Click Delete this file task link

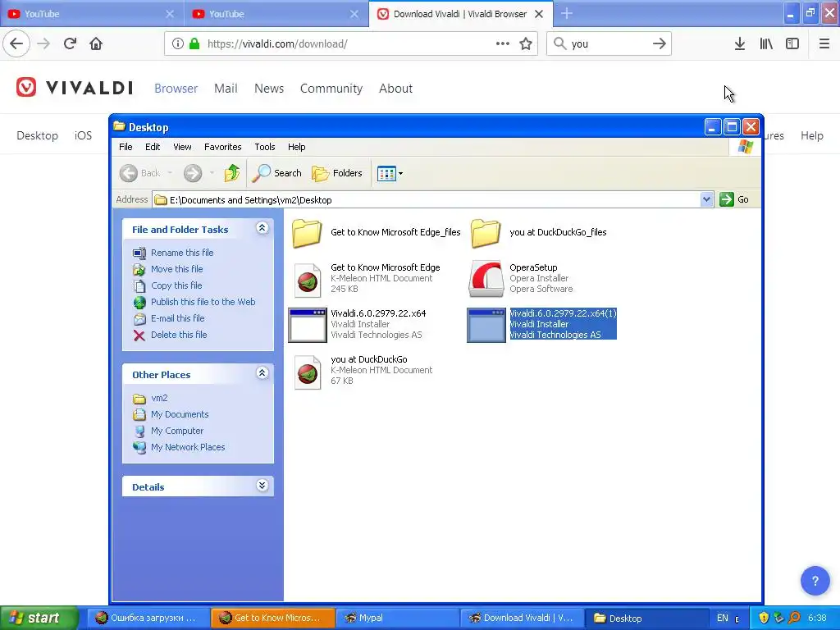(x=178, y=335)
